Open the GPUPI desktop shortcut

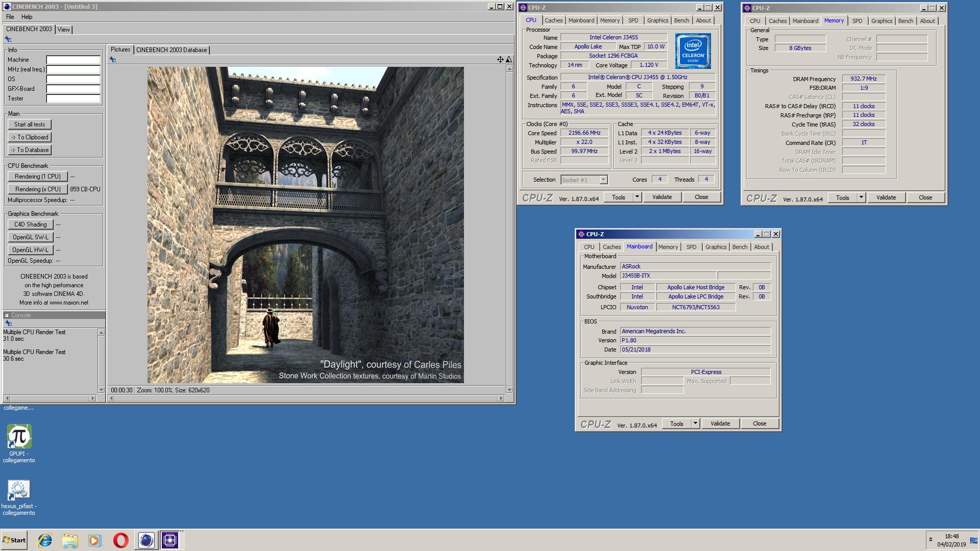(19, 443)
